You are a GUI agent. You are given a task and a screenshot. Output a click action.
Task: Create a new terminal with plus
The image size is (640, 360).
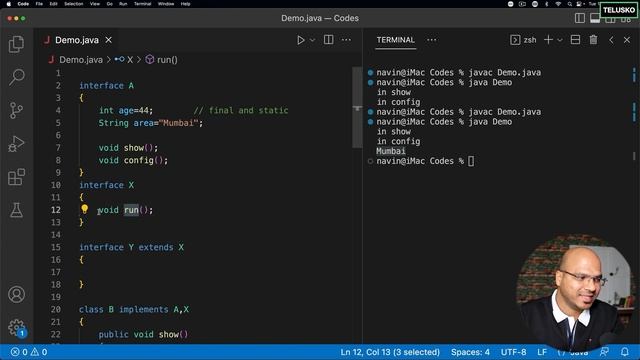point(548,40)
